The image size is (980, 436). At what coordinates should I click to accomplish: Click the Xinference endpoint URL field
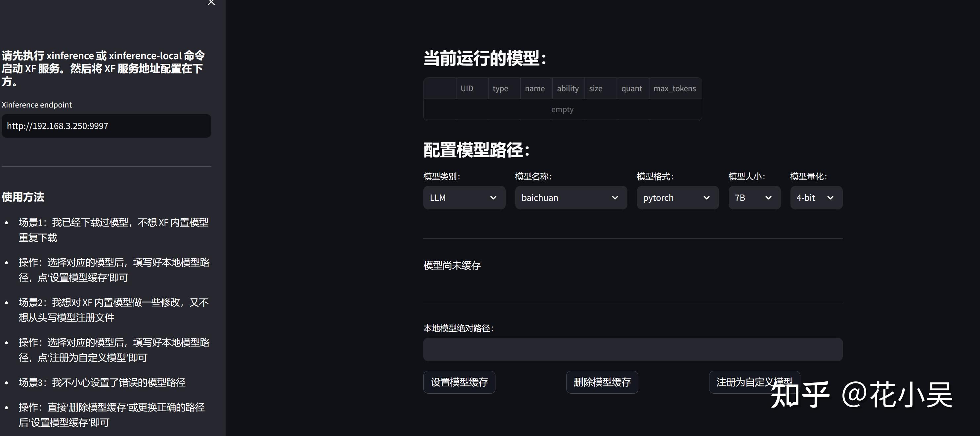coord(106,126)
